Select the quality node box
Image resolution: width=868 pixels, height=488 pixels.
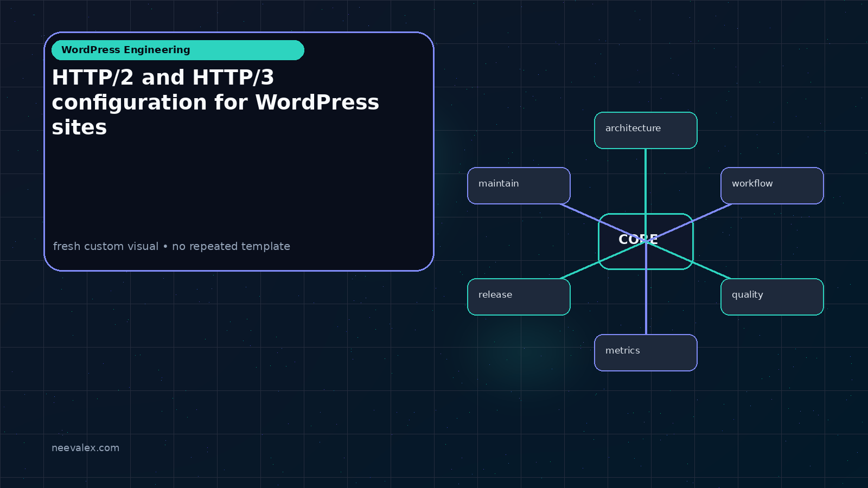[772, 297]
